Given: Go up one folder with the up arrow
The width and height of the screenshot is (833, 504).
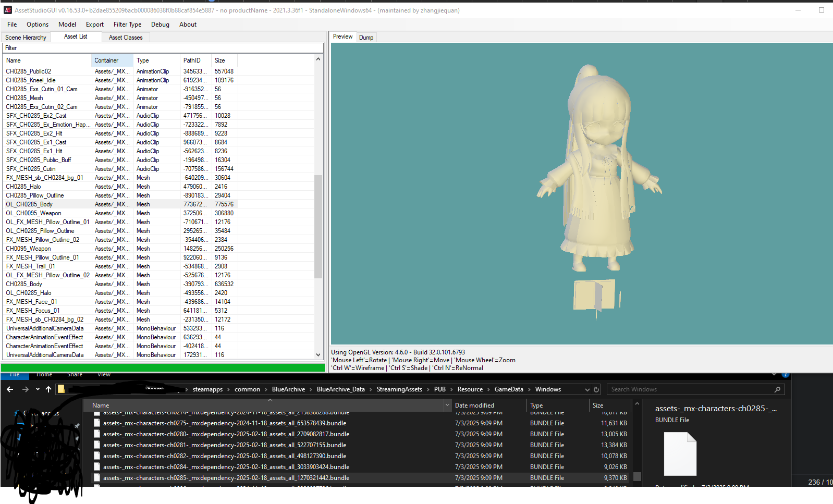Looking at the screenshot, I should [48, 389].
